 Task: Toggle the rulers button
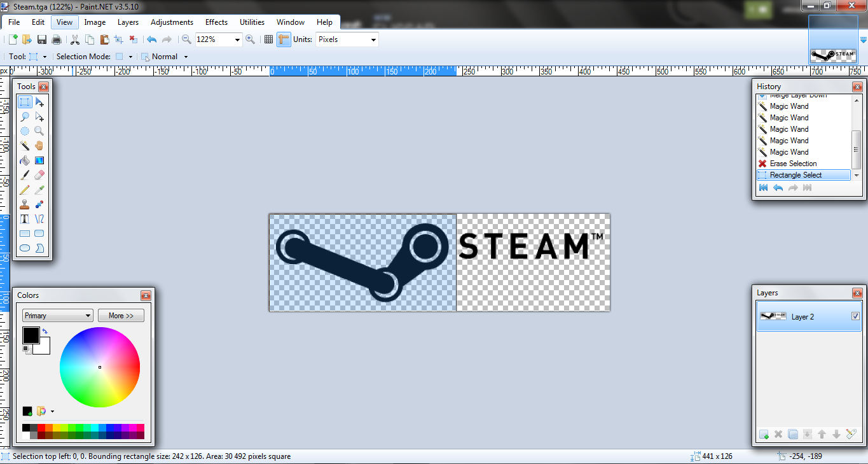pos(284,39)
